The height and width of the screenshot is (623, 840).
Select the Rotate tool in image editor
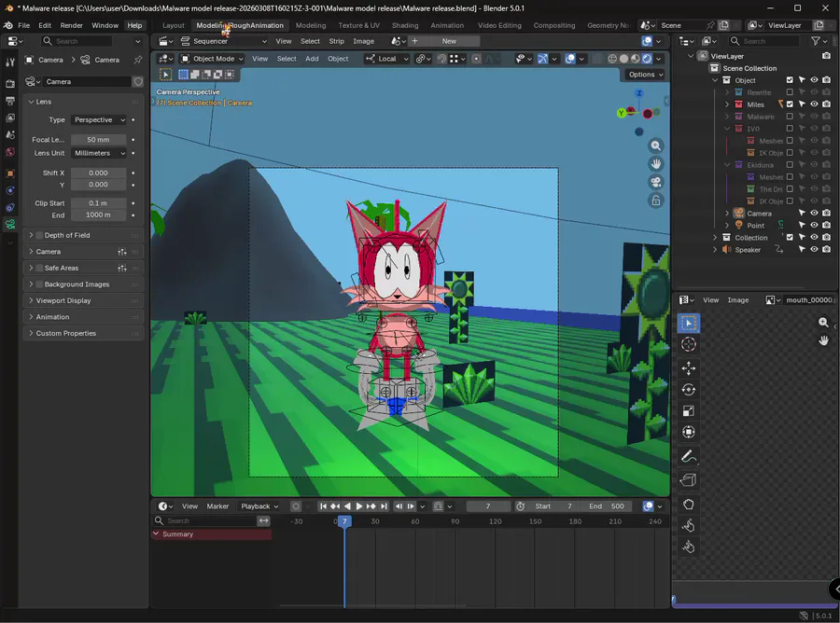pos(689,390)
